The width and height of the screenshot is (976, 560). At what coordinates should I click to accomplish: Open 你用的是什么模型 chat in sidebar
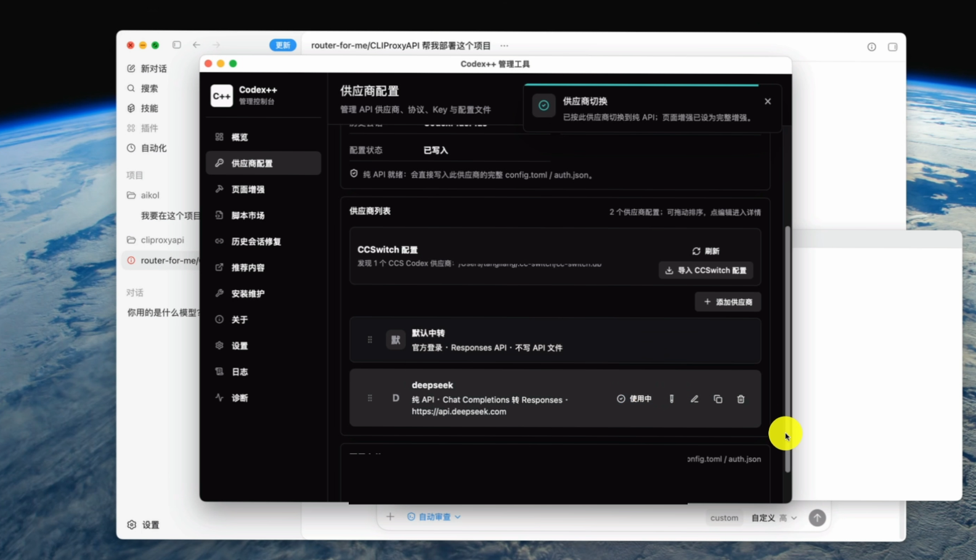(x=163, y=312)
